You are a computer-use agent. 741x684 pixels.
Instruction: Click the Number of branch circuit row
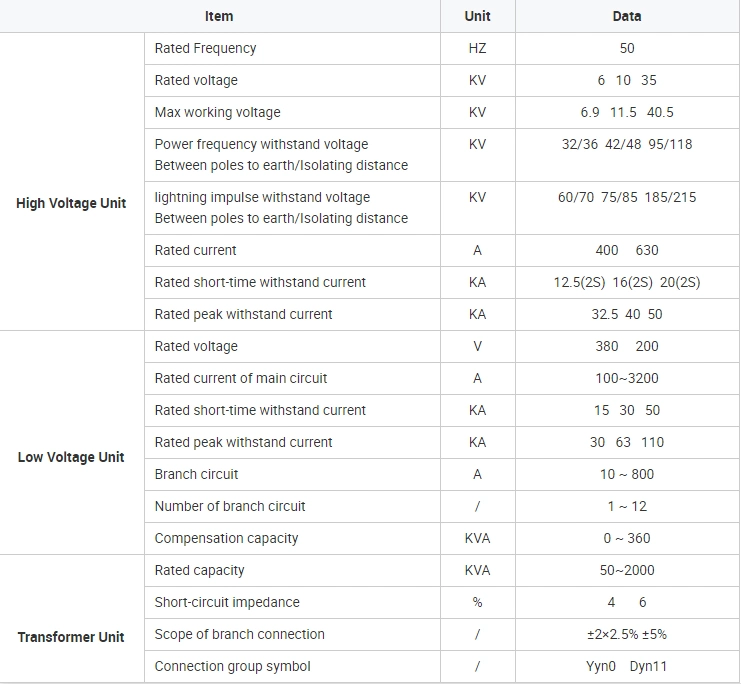coord(441,506)
